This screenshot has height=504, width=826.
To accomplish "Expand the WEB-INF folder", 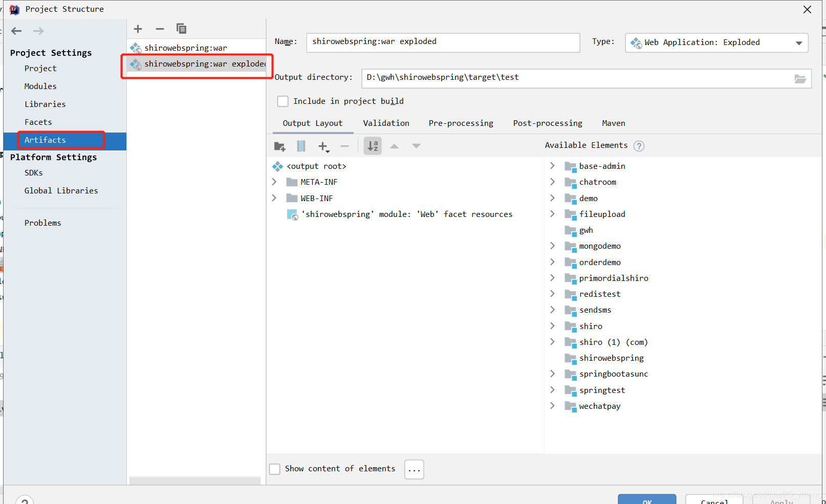I will tap(274, 198).
